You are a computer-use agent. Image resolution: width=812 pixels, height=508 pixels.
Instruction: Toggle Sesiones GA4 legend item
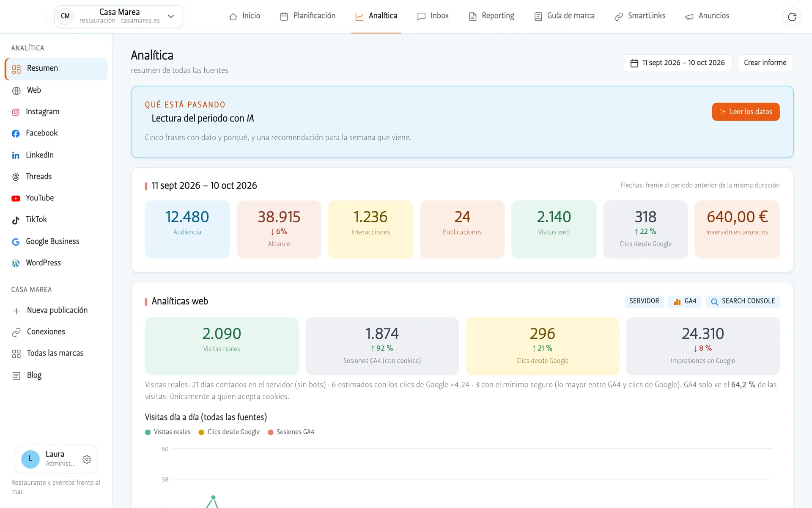click(291, 432)
